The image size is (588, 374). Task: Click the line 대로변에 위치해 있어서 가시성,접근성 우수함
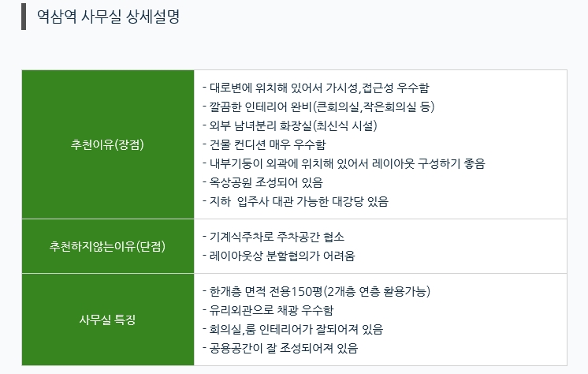click(x=316, y=88)
